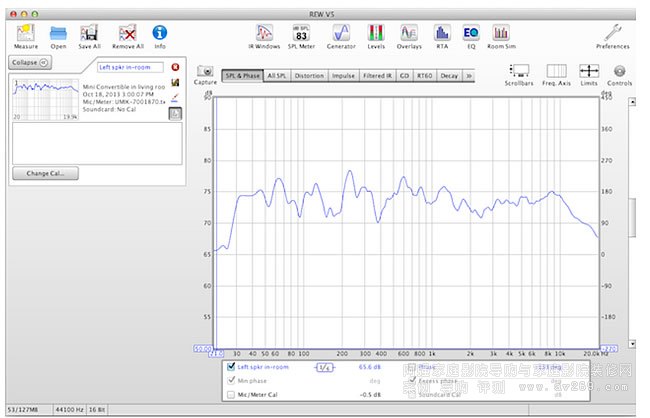Click the Left spkr in-room name field
This screenshot has width=650, height=418.
tap(130, 67)
